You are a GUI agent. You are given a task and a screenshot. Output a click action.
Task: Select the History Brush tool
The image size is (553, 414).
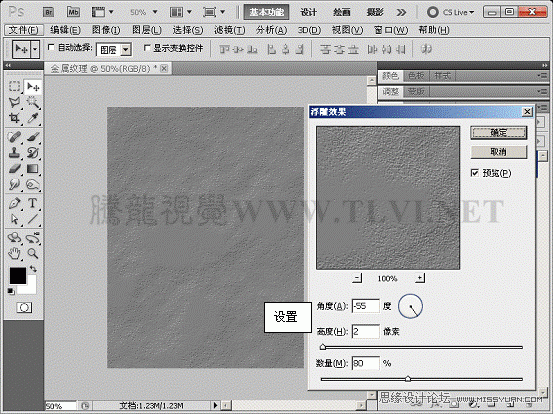click(x=33, y=153)
